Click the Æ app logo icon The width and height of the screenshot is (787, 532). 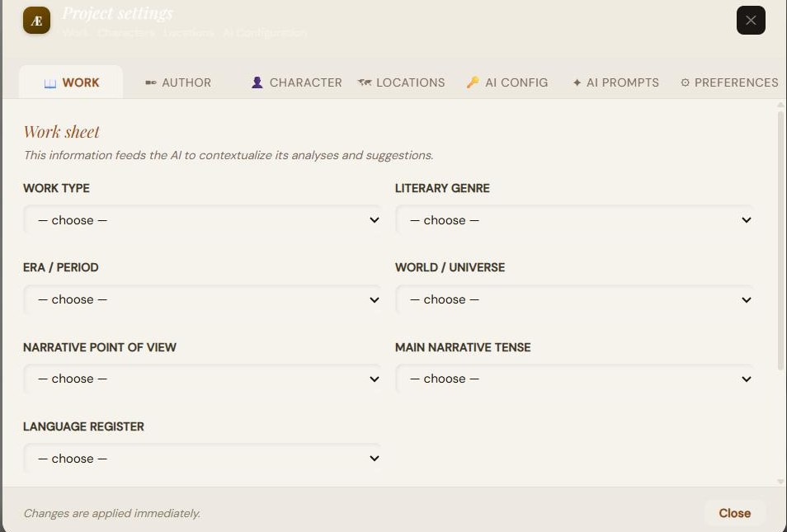point(36,21)
